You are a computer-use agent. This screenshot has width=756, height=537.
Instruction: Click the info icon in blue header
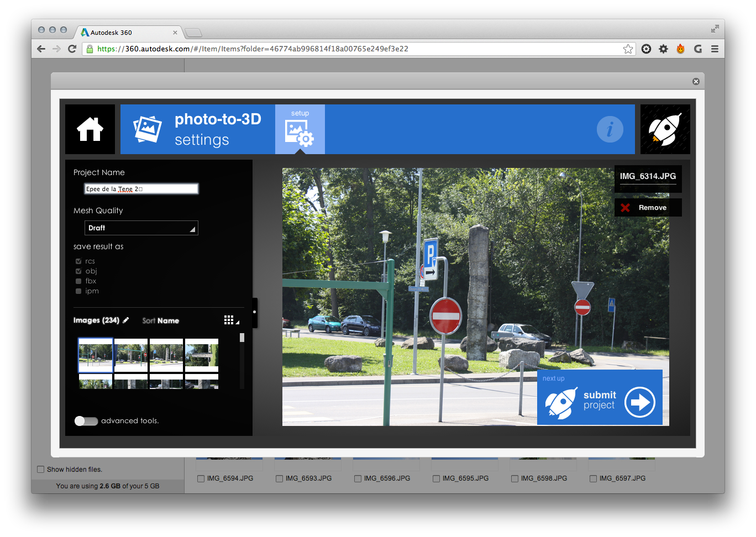tap(610, 130)
